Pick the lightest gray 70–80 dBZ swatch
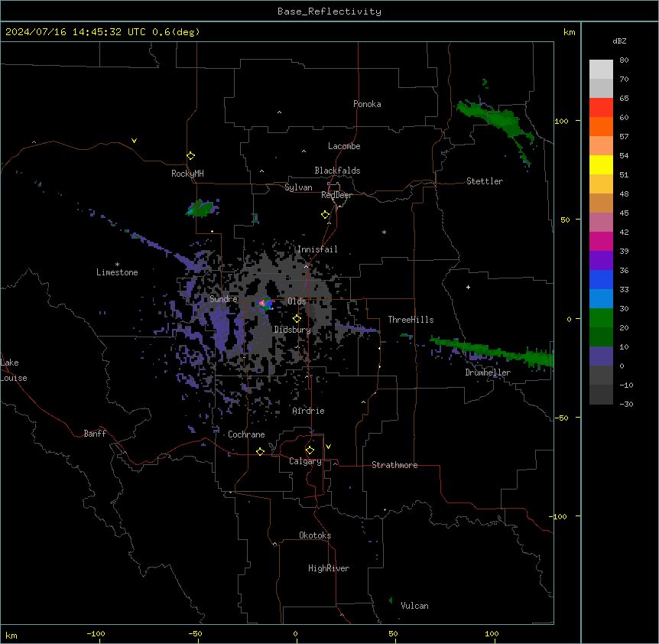659x644 pixels. point(601,70)
